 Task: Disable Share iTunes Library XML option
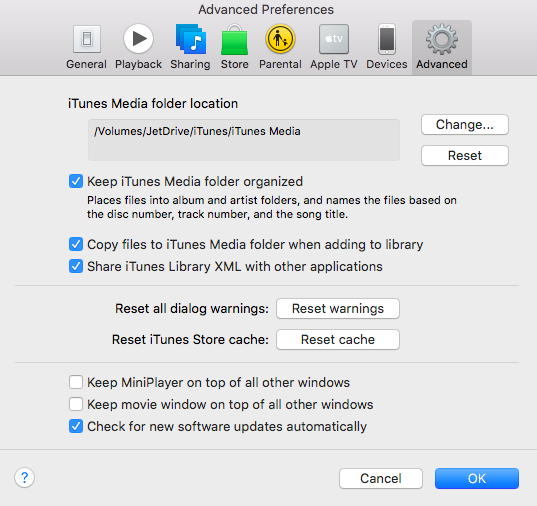(x=76, y=266)
